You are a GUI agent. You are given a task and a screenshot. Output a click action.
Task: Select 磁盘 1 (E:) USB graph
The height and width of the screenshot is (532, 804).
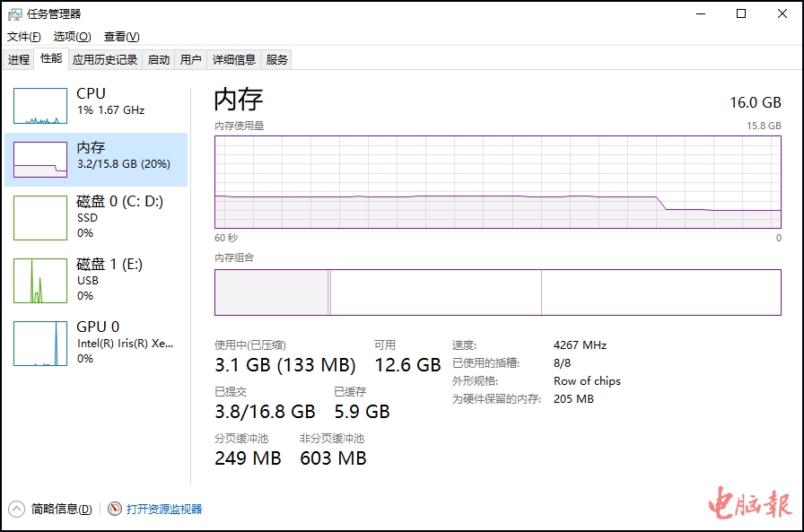coord(40,281)
